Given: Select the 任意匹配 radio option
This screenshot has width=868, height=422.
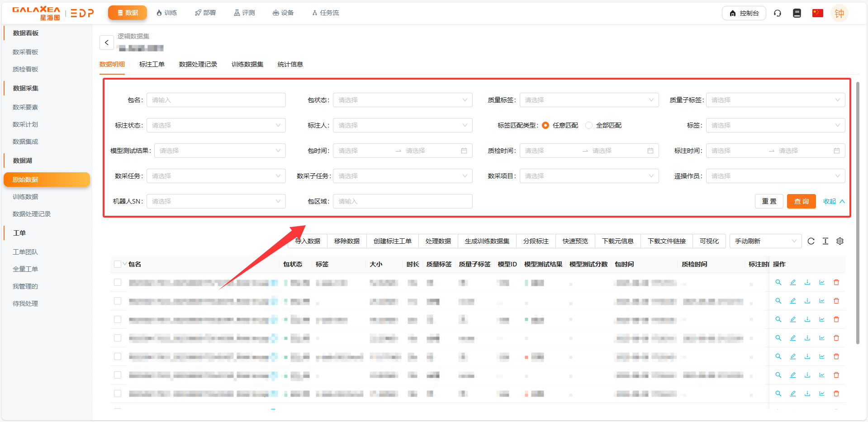Looking at the screenshot, I should point(545,125).
